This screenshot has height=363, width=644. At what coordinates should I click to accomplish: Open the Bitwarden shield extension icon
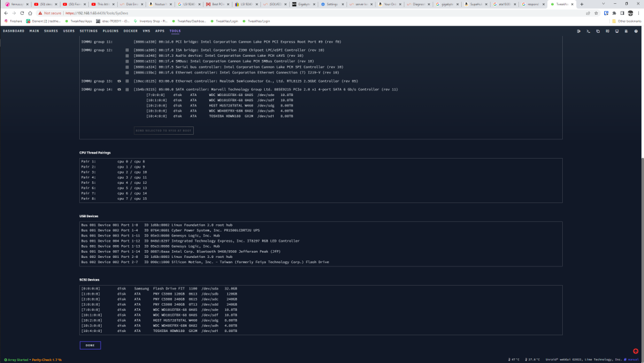coord(606,13)
